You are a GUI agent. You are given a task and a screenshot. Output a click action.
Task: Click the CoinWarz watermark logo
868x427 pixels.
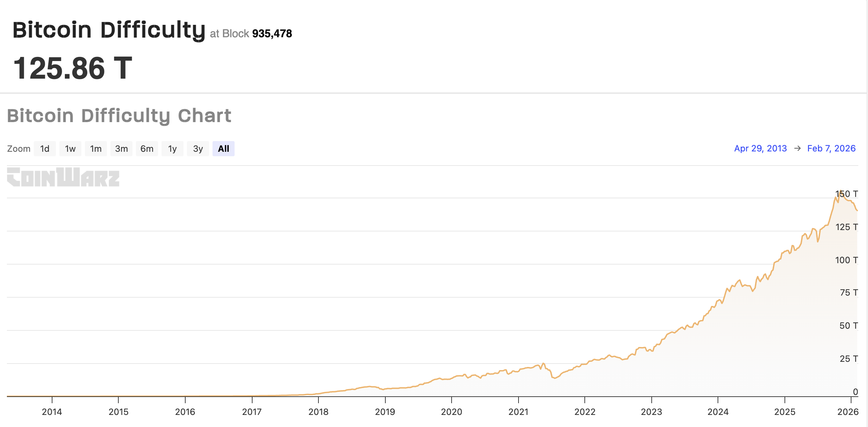(x=63, y=177)
